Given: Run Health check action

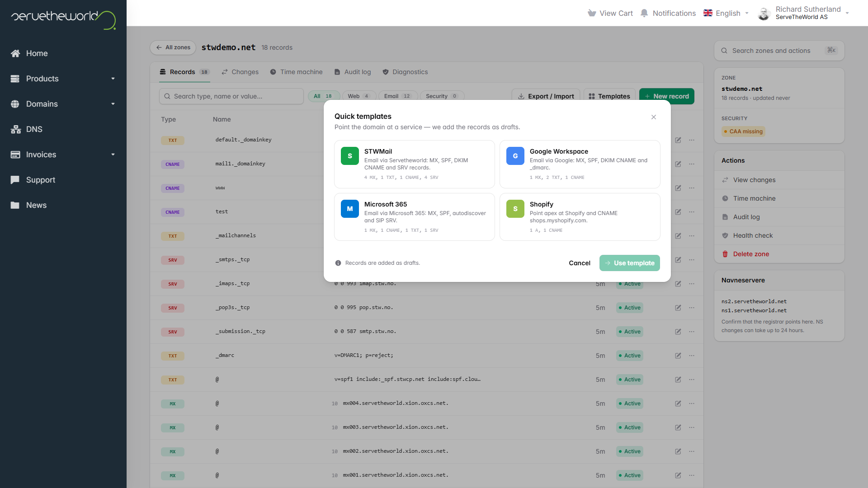Looking at the screenshot, I should tap(779, 235).
